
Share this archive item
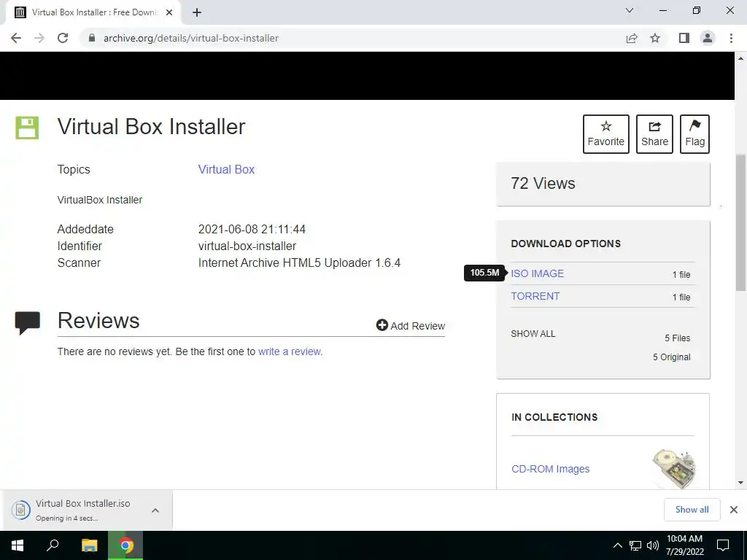(x=654, y=134)
